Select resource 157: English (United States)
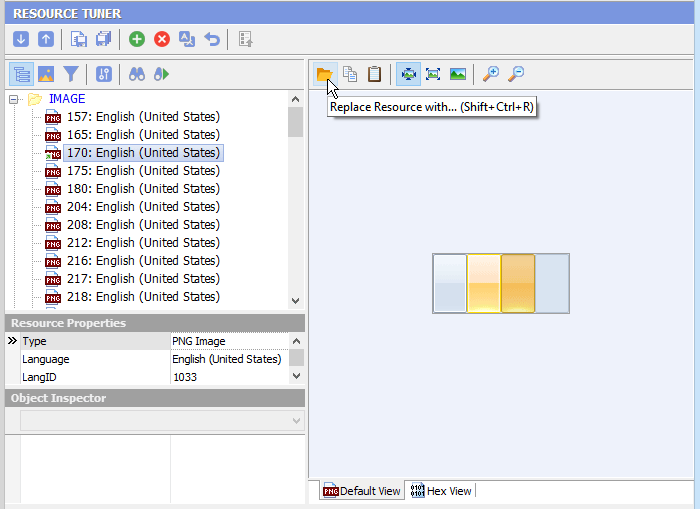Screen dimensions: 700x509 [143, 117]
